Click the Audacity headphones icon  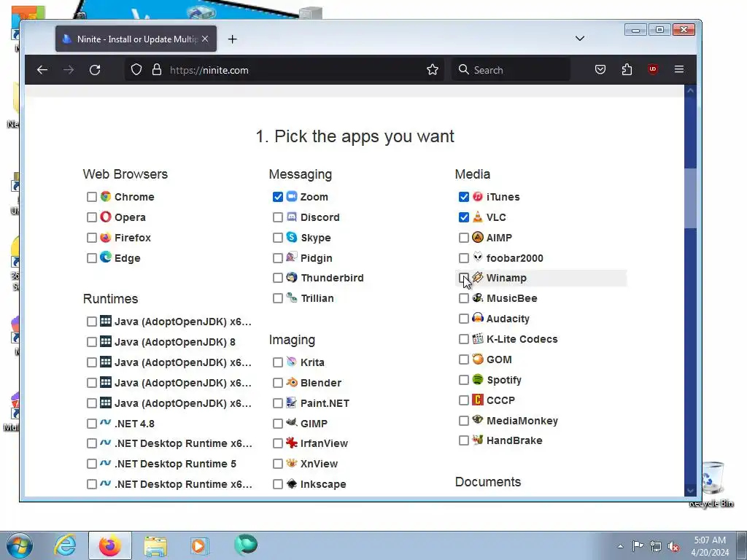pyautogui.click(x=477, y=318)
